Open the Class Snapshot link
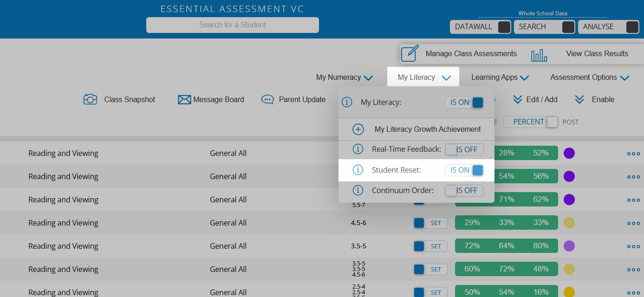644x297 pixels. pos(130,99)
